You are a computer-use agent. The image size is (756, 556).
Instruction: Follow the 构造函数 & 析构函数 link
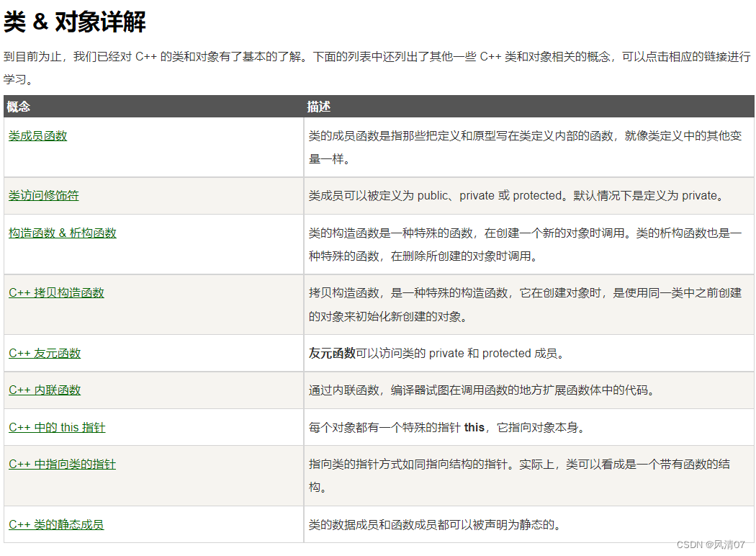tap(62, 233)
